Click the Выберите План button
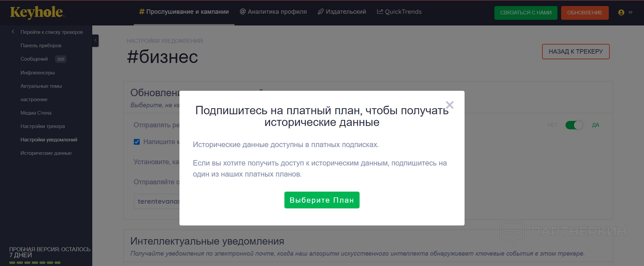Viewport: 644px width, 266px height. [322, 200]
